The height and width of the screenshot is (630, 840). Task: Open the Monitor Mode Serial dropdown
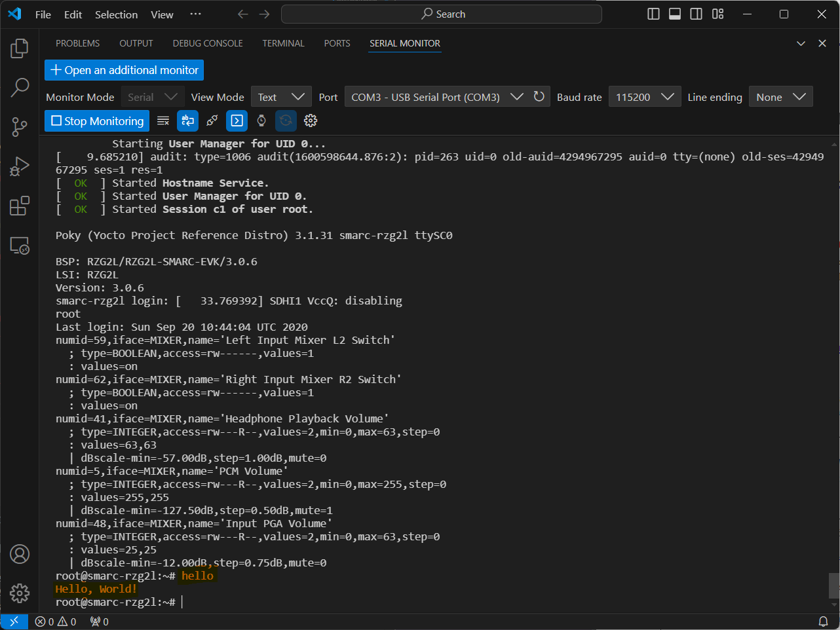point(153,97)
